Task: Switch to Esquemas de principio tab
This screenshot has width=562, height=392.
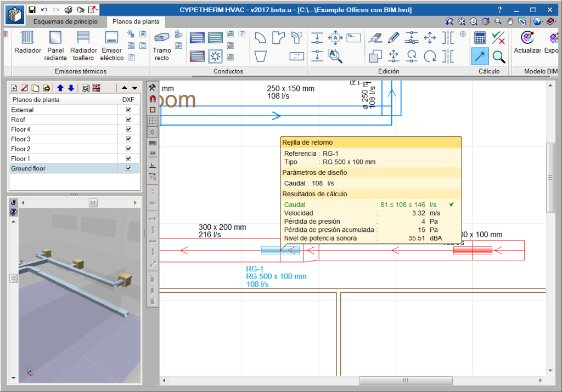Action: point(65,21)
